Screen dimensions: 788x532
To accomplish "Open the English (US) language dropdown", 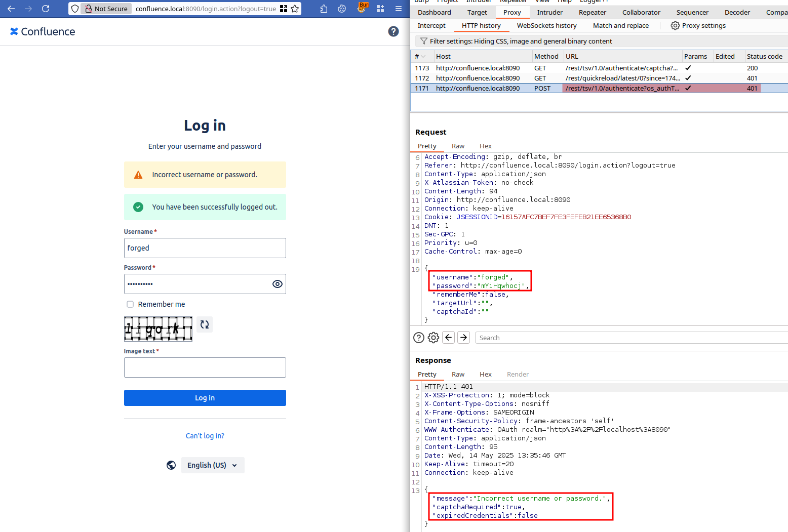I will [213, 465].
